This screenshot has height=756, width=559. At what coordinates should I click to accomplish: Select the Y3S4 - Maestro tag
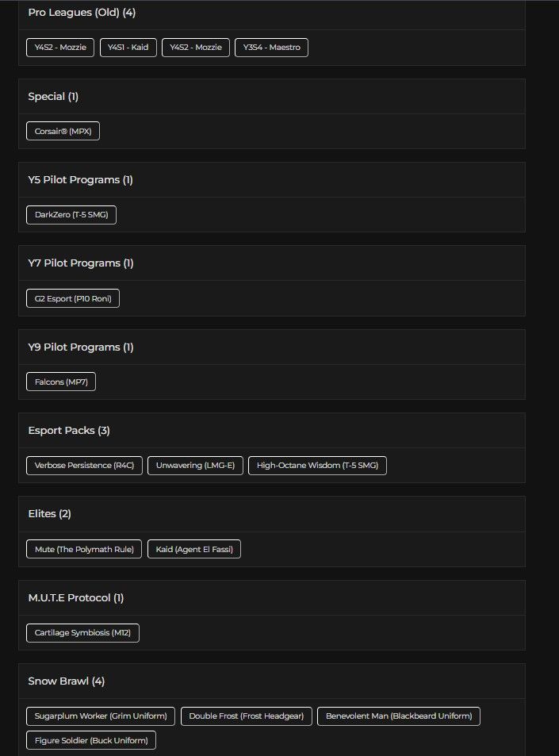tap(271, 48)
